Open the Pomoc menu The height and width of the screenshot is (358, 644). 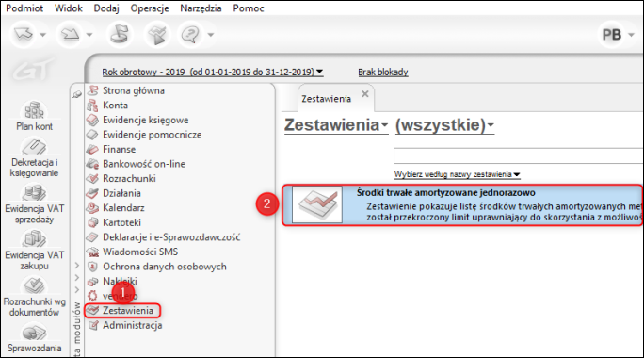pos(249,8)
